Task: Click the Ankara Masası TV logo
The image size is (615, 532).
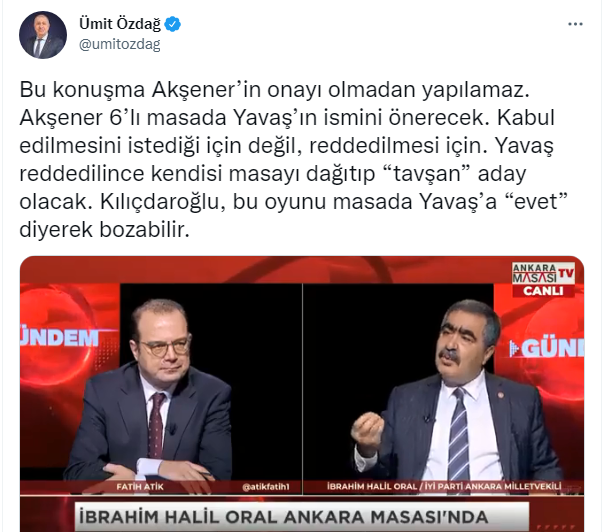Action: pos(543,273)
